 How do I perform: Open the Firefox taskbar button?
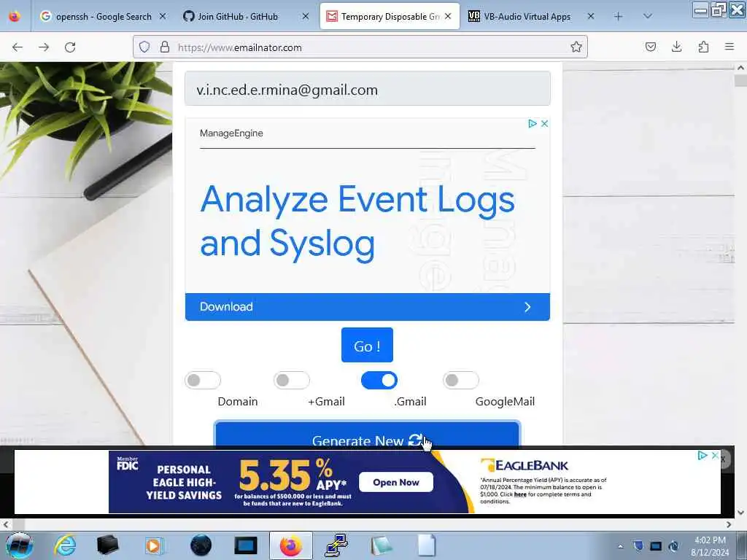(x=291, y=545)
